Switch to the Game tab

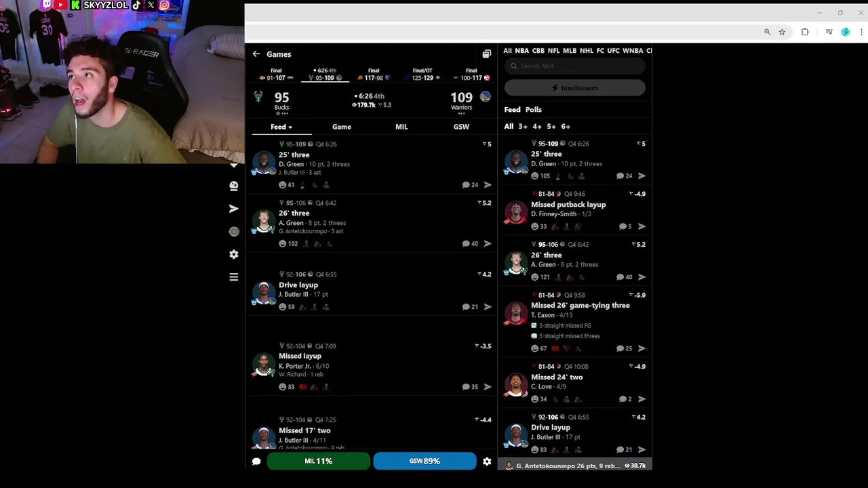click(x=342, y=127)
